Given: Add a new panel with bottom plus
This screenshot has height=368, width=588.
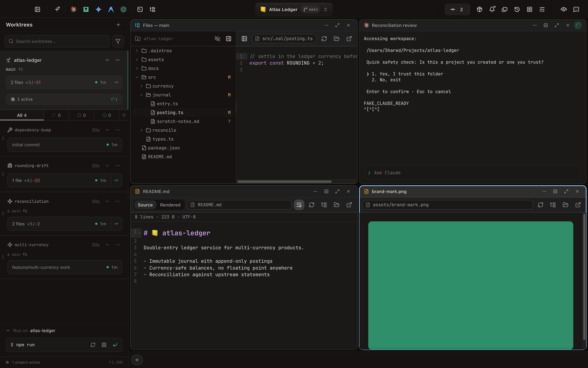Looking at the screenshot, I should [137, 360].
